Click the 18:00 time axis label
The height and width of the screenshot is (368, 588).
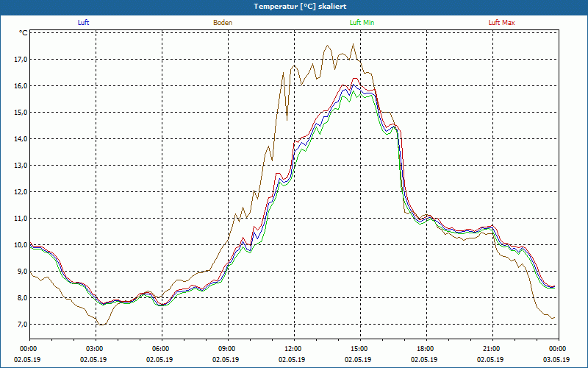click(x=426, y=349)
